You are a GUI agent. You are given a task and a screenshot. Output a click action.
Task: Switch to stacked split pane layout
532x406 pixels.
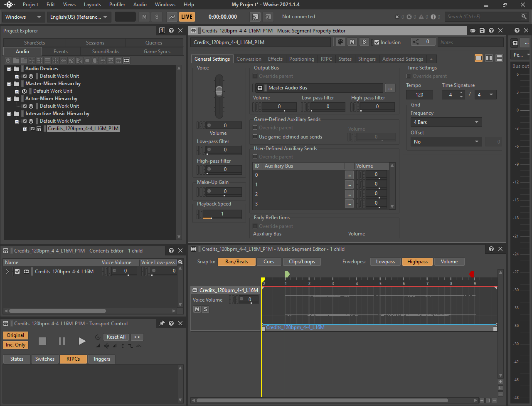pos(500,58)
